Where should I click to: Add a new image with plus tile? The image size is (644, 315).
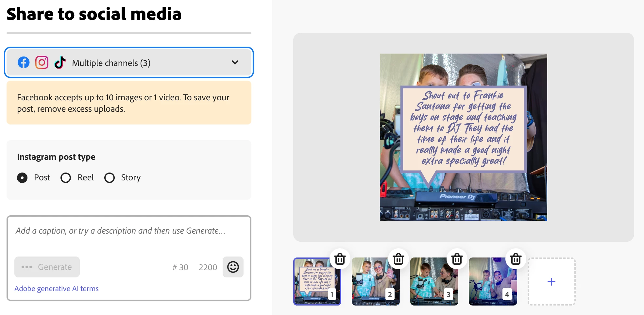coord(551,282)
